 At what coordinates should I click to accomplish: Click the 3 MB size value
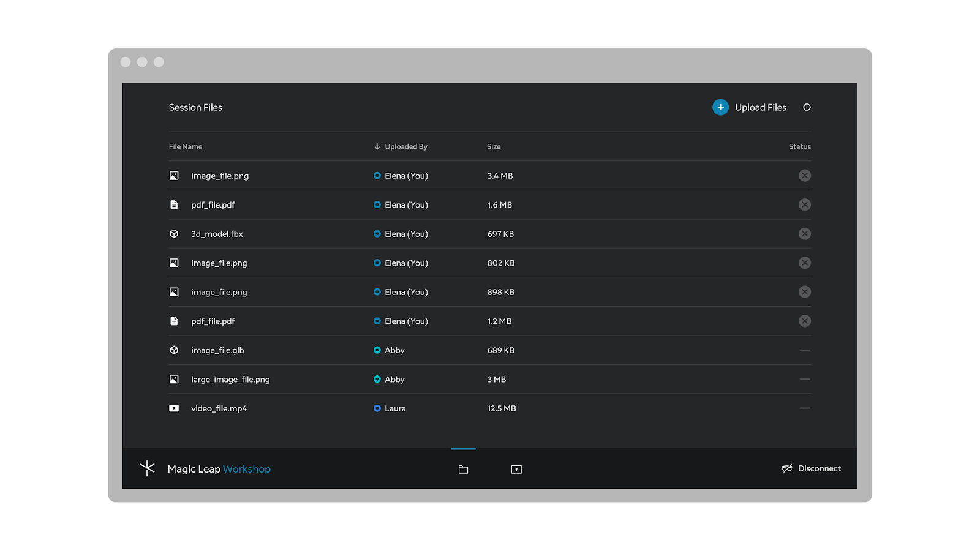click(497, 380)
